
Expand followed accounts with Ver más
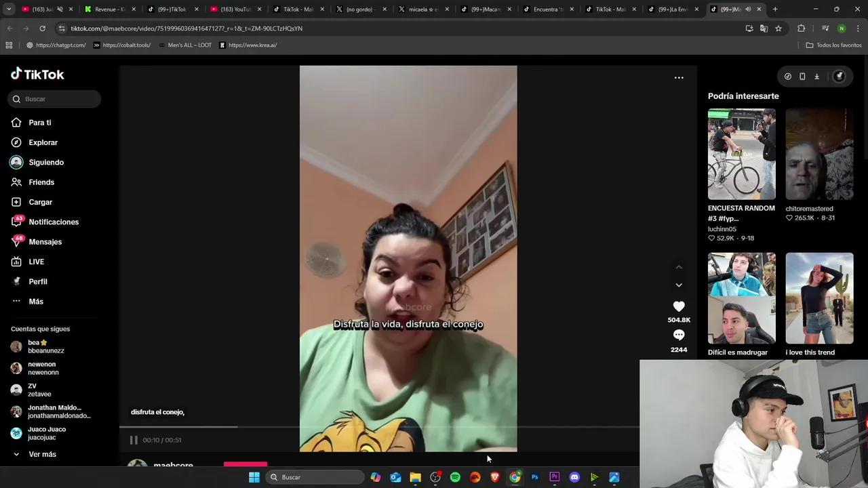pos(42,454)
